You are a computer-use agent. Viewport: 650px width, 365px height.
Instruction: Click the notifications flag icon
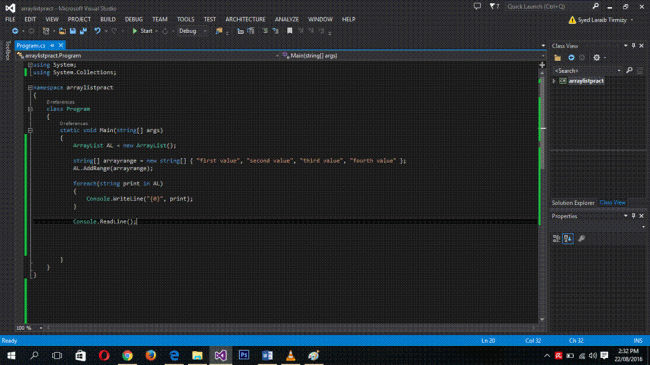[x=492, y=6]
